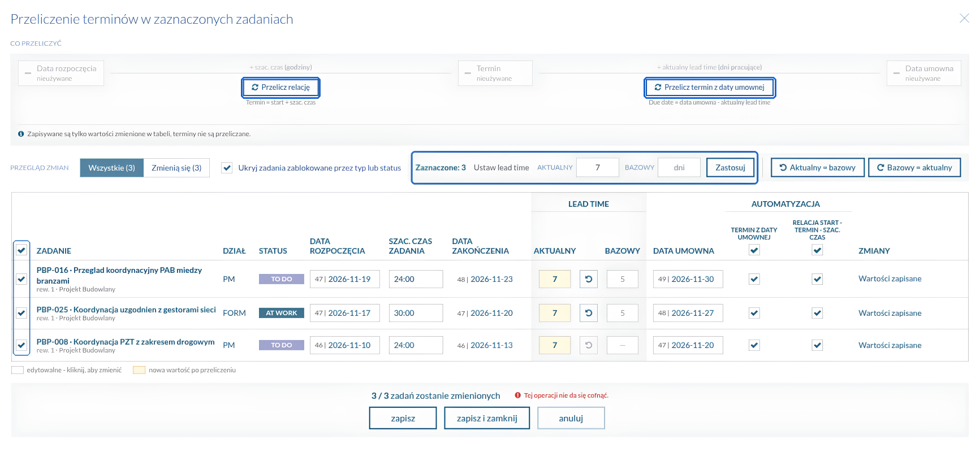Edit PBP-025 start date 2026-11-17
The width and height of the screenshot is (980, 474).
[x=345, y=313]
